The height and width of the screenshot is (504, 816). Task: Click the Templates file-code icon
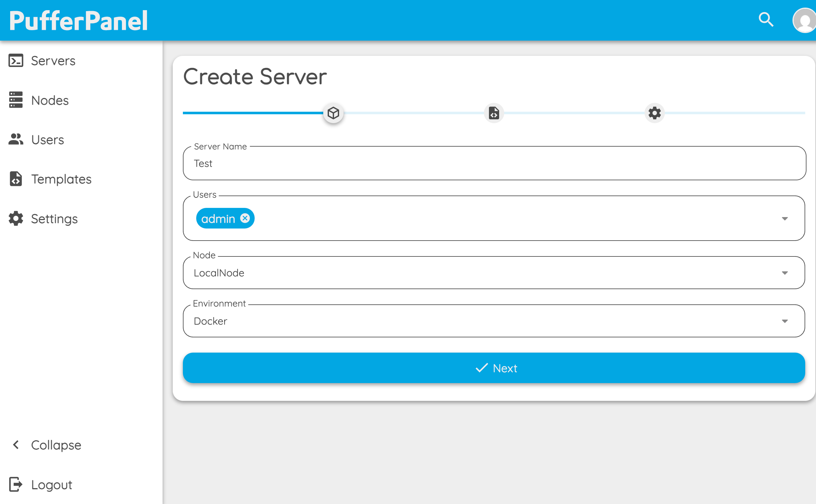click(16, 179)
